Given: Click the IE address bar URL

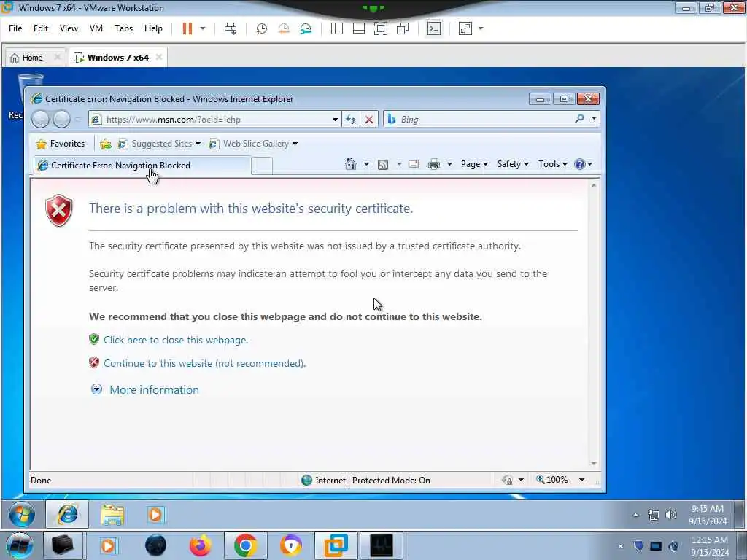Looking at the screenshot, I should (x=174, y=120).
